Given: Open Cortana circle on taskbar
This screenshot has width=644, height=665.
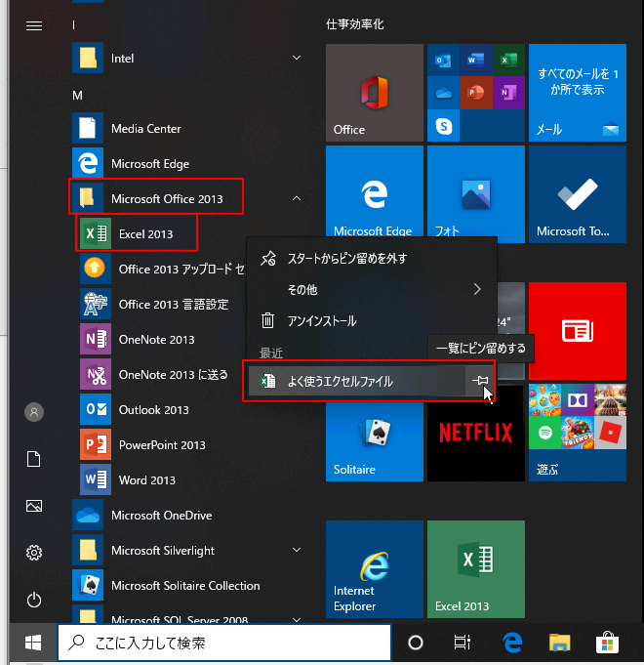Looking at the screenshot, I should pos(416,643).
